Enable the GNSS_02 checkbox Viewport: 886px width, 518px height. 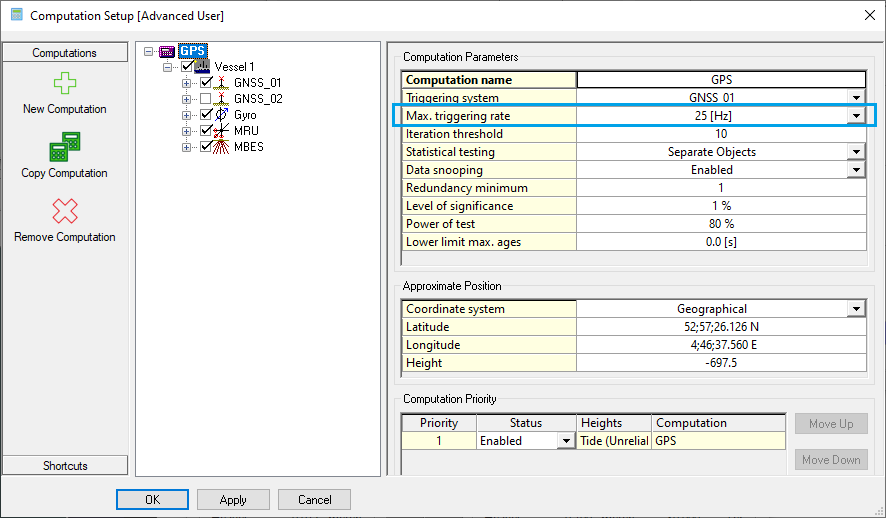(206, 99)
